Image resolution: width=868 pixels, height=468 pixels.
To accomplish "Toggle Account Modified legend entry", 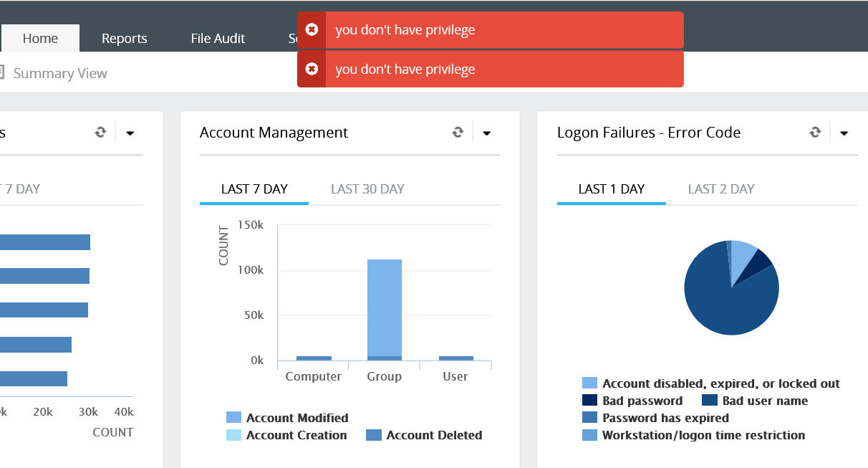I will (287, 418).
